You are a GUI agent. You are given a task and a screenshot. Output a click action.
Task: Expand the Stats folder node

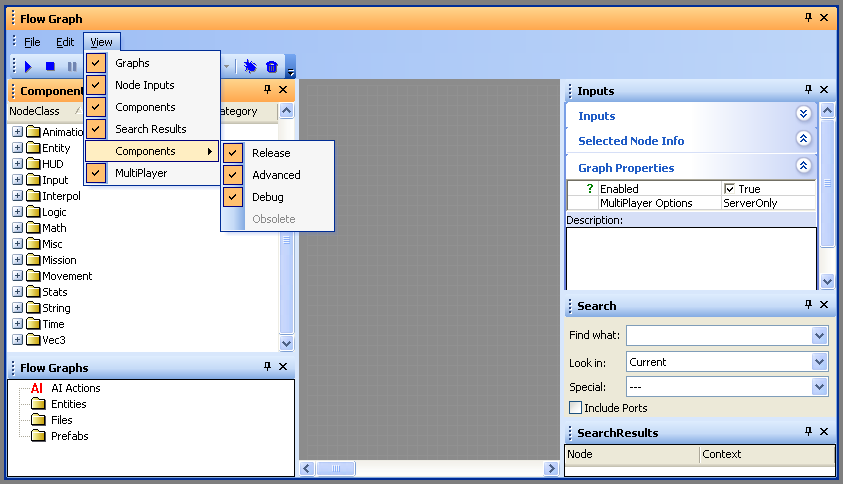17,292
